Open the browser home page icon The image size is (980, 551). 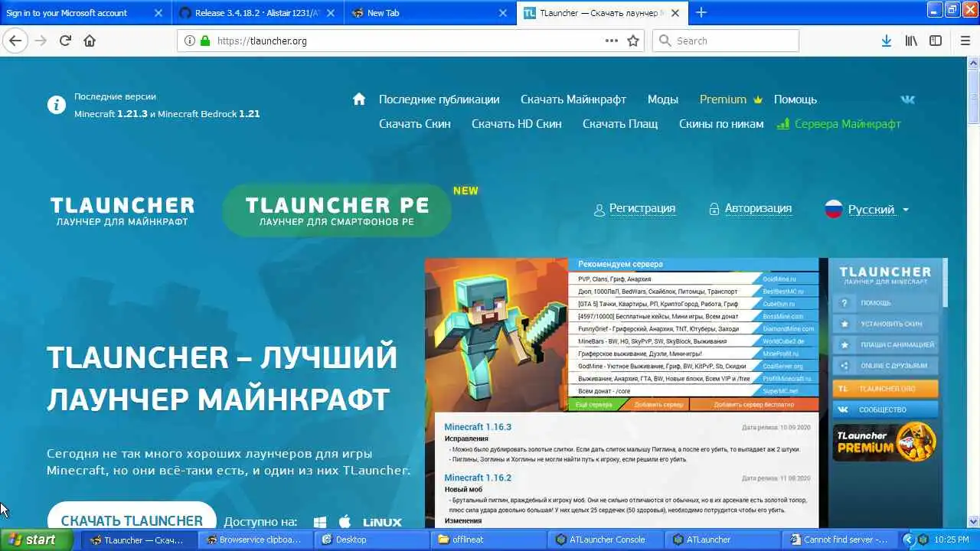pos(90,41)
